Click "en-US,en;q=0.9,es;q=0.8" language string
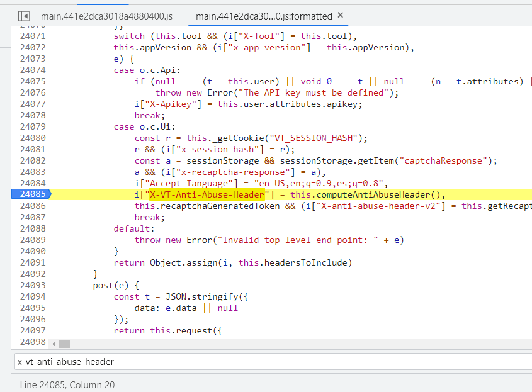This screenshot has height=392, width=532. click(319, 184)
